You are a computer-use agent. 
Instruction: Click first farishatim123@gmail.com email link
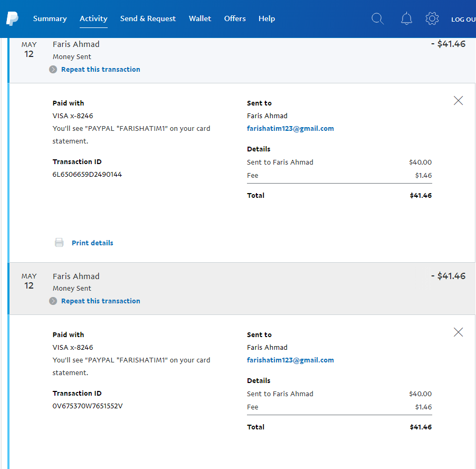point(290,129)
